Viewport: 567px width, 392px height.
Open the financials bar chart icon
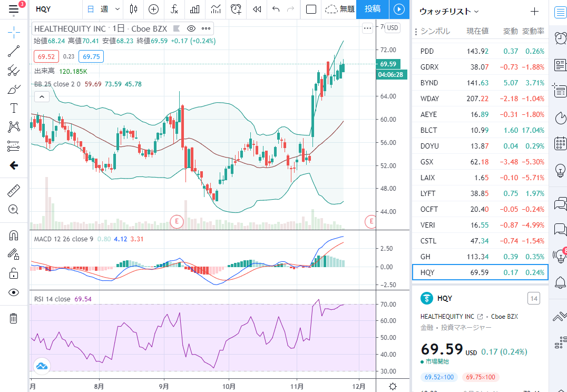pyautogui.click(x=195, y=9)
